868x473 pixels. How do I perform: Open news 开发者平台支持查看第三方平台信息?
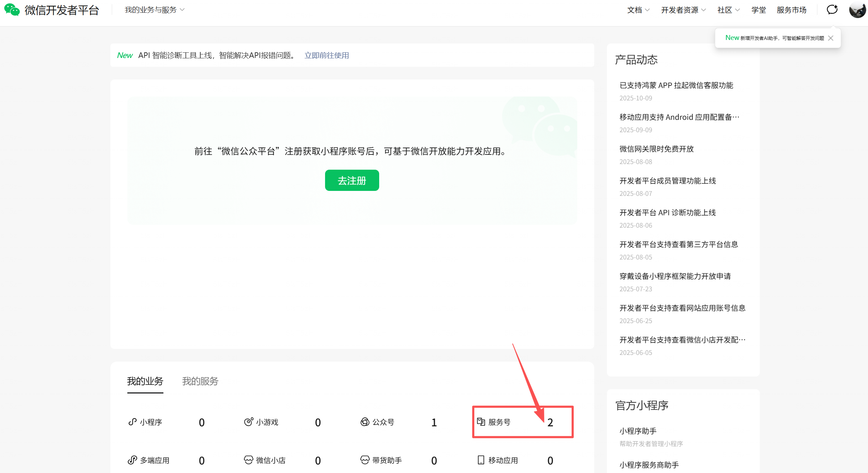[679, 244]
